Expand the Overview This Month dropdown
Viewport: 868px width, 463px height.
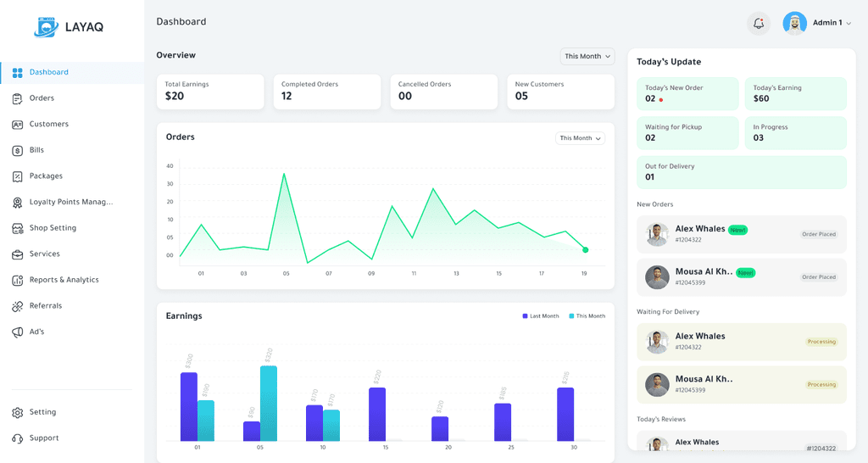(x=587, y=57)
